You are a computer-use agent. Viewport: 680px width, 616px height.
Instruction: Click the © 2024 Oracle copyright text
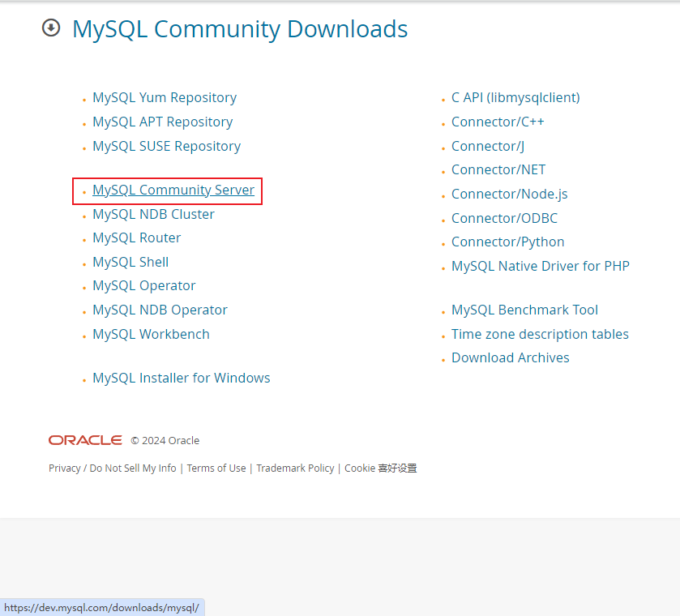(165, 440)
